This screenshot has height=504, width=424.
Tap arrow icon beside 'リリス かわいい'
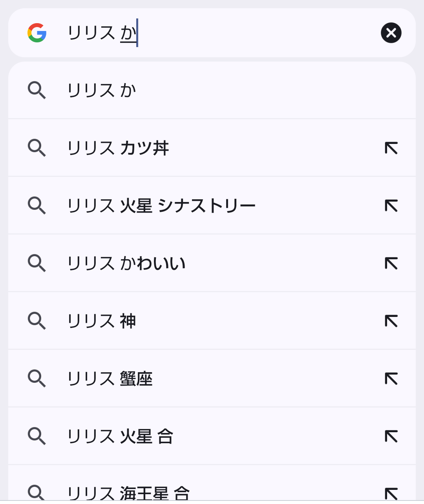(x=391, y=263)
